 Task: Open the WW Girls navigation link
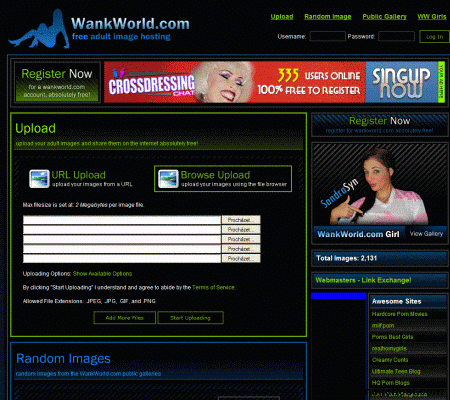[432, 17]
